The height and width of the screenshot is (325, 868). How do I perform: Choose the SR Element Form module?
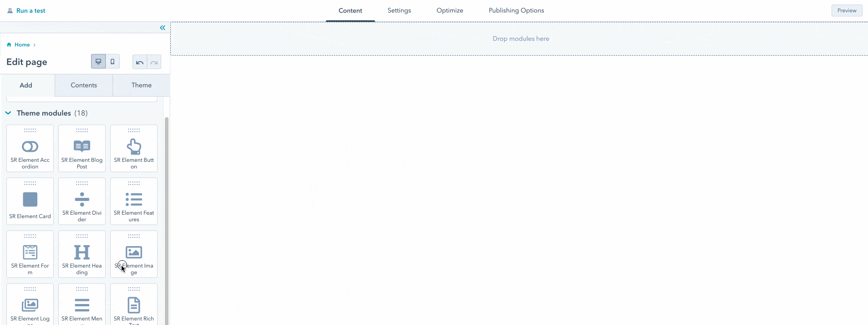(x=30, y=254)
